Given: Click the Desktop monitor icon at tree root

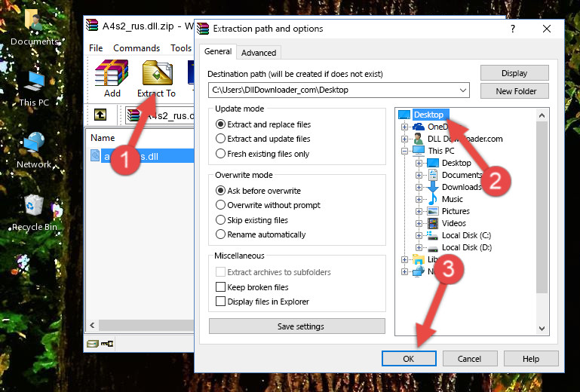Looking at the screenshot, I should click(x=404, y=115).
